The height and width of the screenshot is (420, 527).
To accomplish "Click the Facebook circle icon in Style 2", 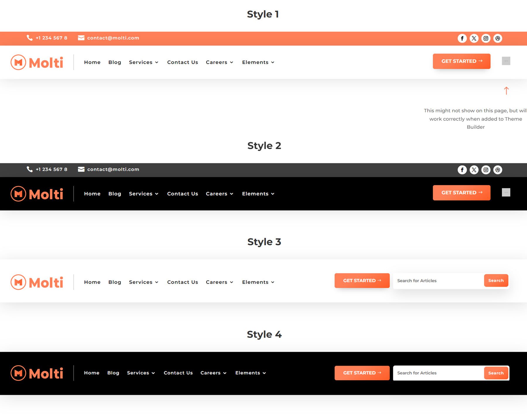I will (462, 170).
